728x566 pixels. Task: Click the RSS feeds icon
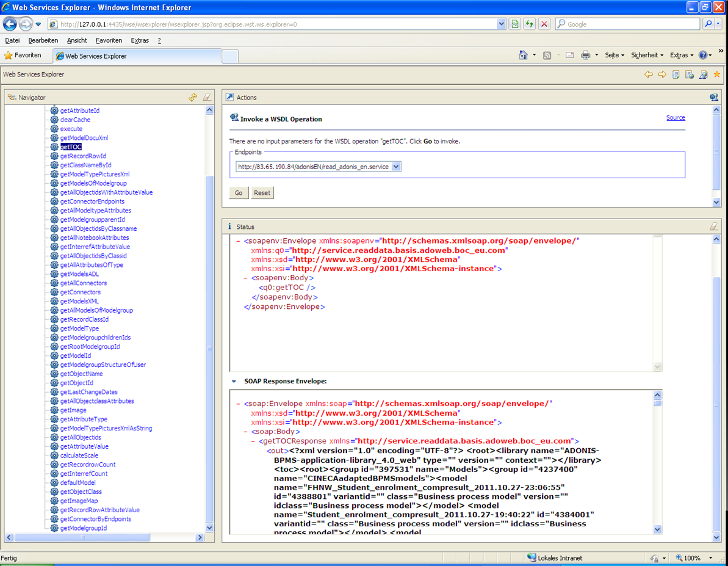pos(547,56)
